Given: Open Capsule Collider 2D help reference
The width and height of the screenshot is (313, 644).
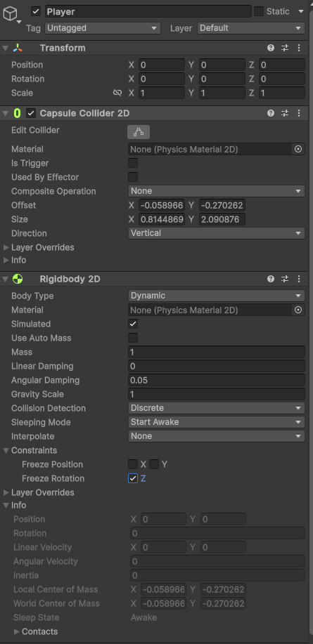Looking at the screenshot, I should point(271,113).
